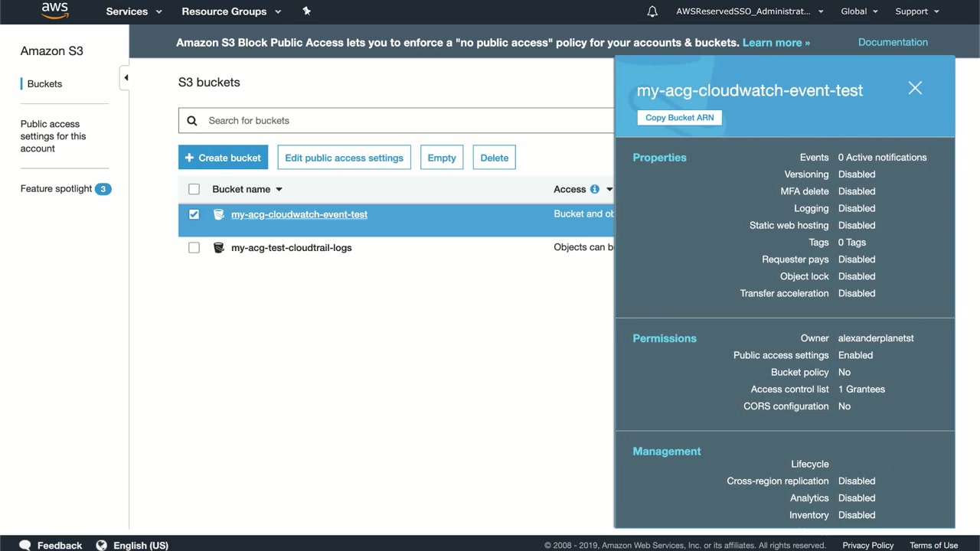Open the Services dropdown
Screen dimensions: 980x551
pyautogui.click(x=134, y=11)
